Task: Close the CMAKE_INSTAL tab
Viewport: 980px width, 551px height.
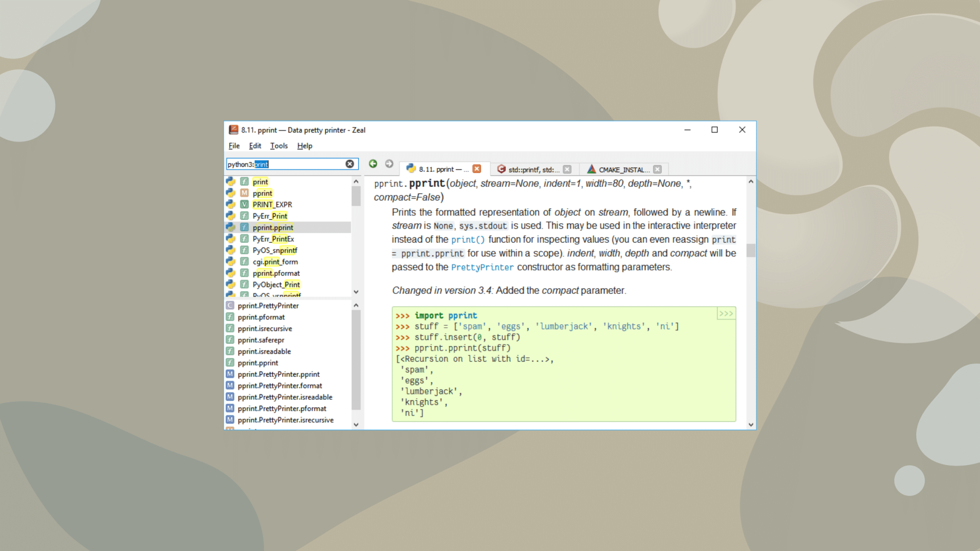Action: click(x=657, y=169)
